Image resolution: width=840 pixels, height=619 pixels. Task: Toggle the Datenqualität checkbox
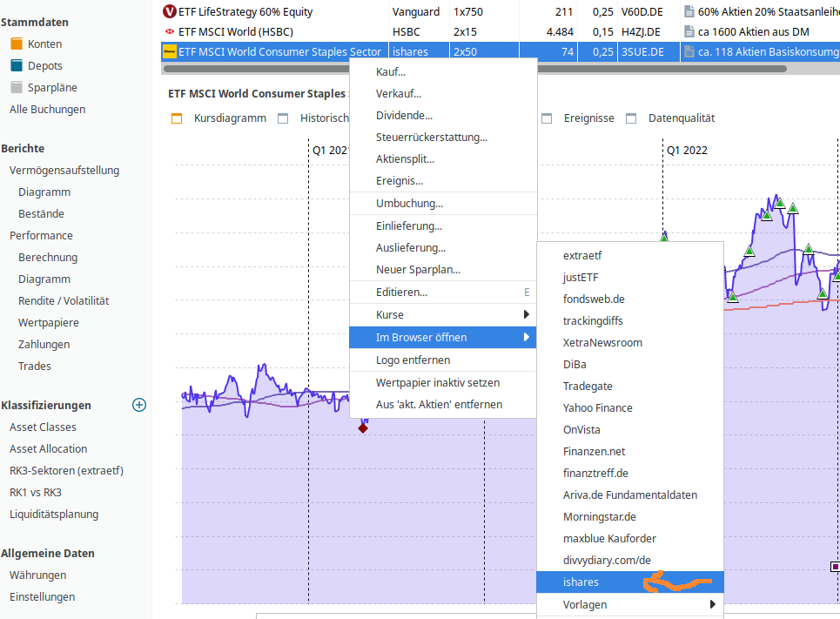[631, 118]
